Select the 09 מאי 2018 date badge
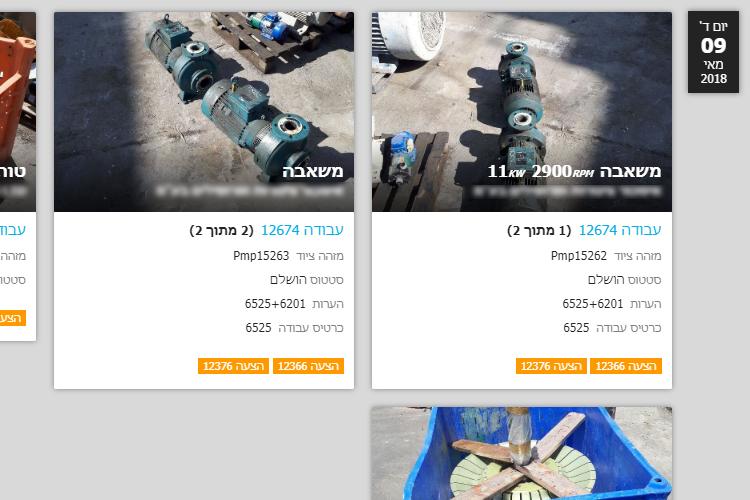The width and height of the screenshot is (750, 500). (x=713, y=52)
